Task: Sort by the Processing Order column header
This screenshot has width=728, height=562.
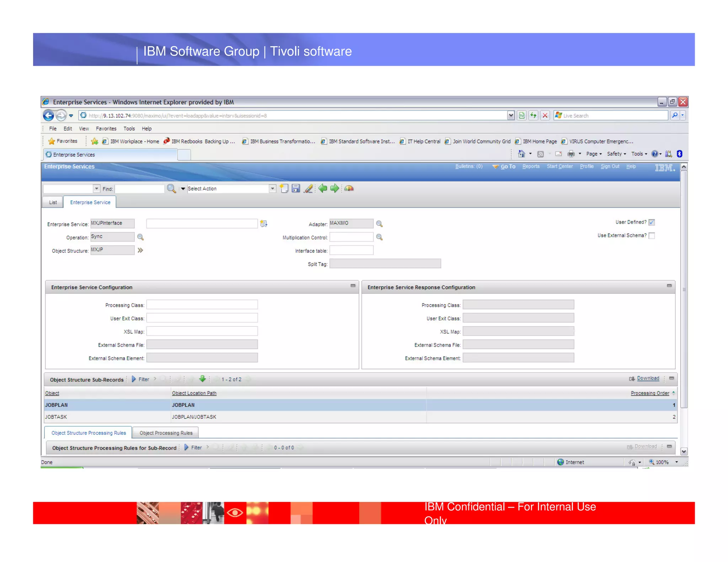Action: click(650, 393)
